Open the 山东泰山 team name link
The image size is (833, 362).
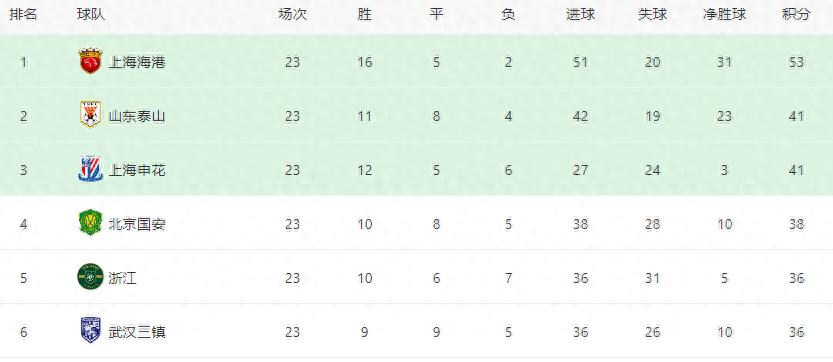(x=137, y=116)
